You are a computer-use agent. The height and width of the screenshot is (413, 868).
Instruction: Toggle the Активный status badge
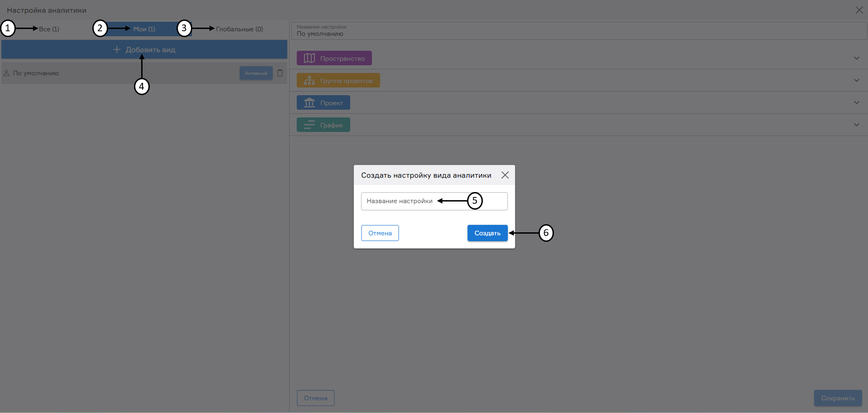(256, 73)
